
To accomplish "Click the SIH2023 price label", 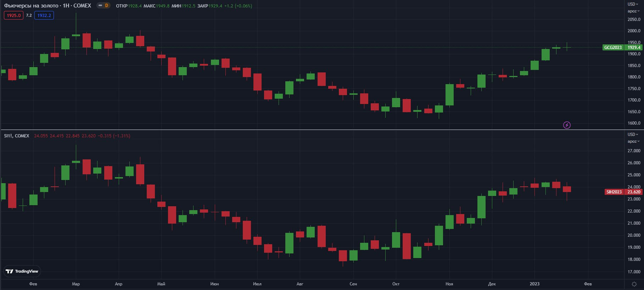I will (614, 192).
